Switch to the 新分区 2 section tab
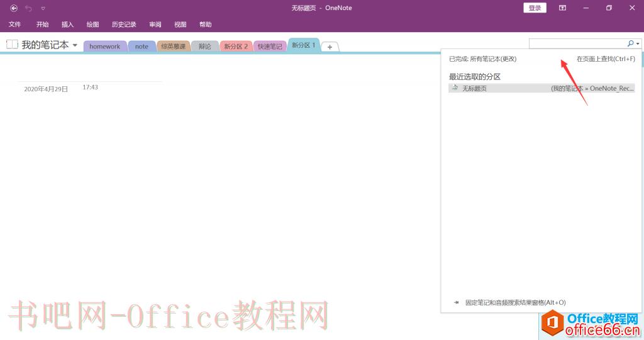 236,47
